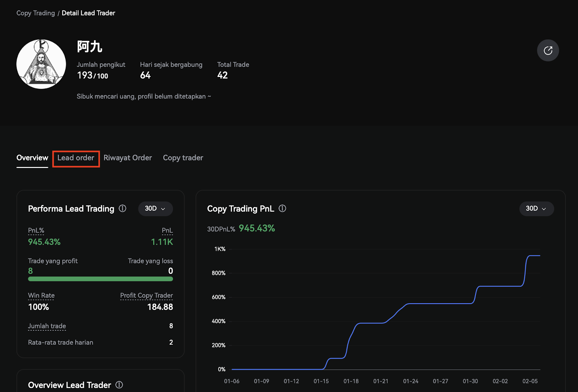
Task: Switch to the Lead order tab
Action: click(76, 158)
